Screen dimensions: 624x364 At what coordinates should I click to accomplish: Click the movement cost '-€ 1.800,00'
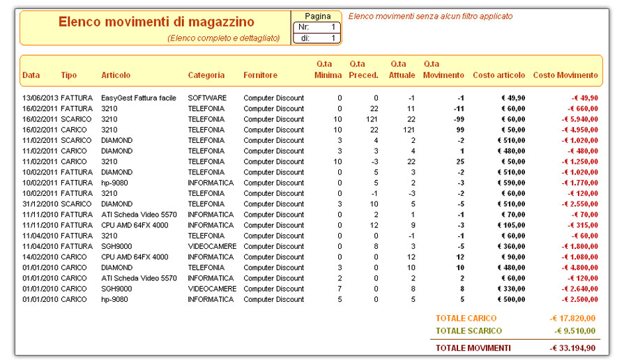click(x=580, y=247)
